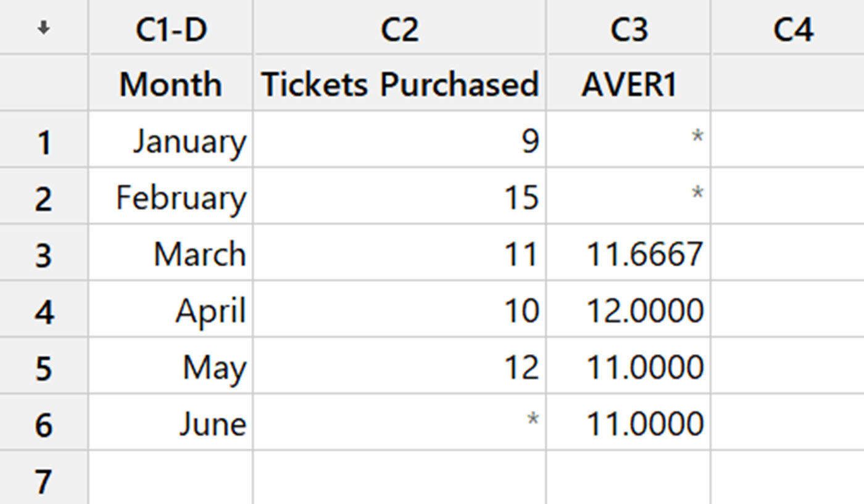Click the AVER1 missing value in the January row

coord(628,139)
